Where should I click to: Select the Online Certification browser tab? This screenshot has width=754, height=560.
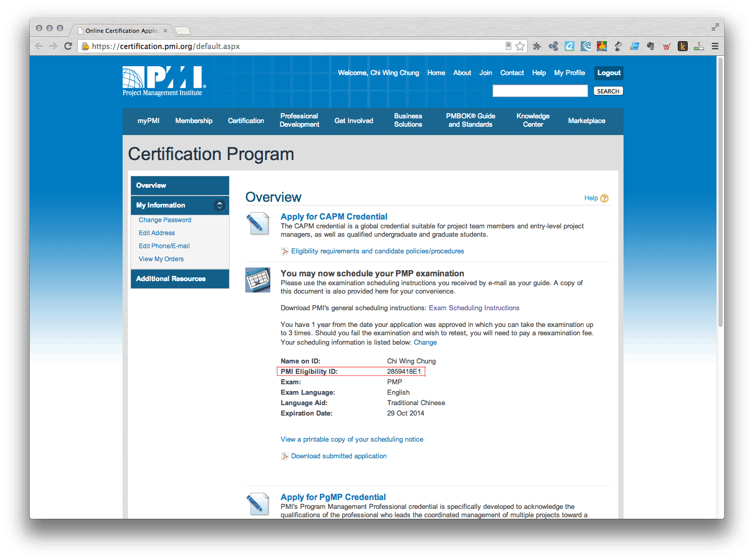tap(122, 31)
